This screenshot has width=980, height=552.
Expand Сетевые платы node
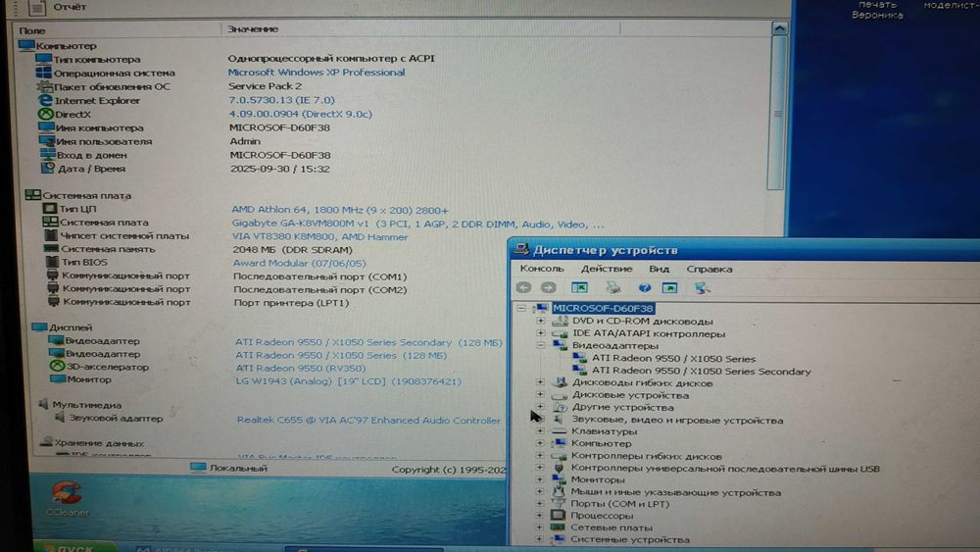pos(540,527)
